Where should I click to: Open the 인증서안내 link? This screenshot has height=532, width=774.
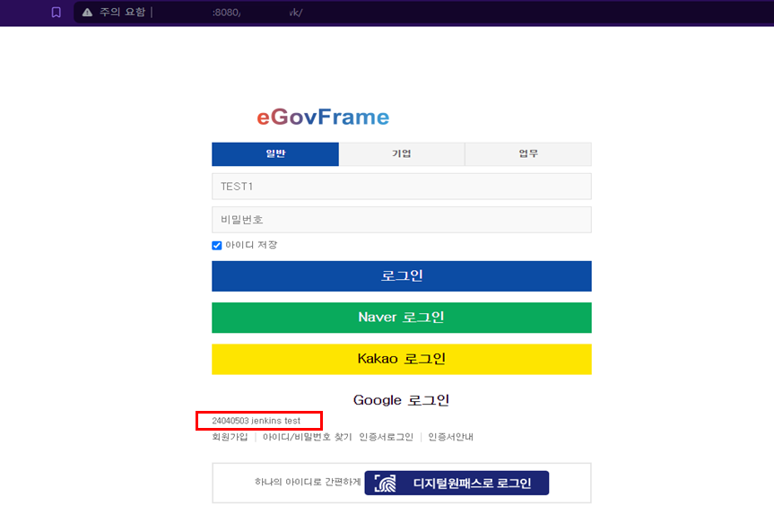[450, 437]
